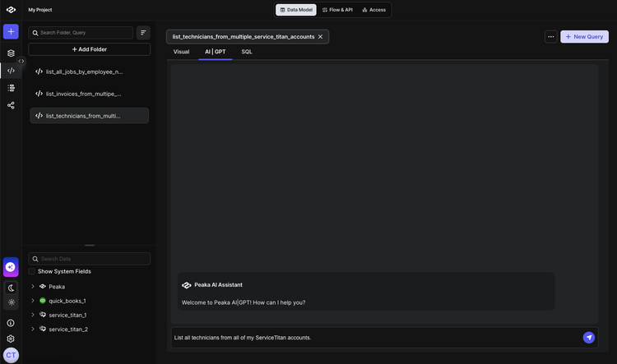Image resolution: width=617 pixels, height=364 pixels.
Task: Switch to dark mode moon icon
Action: (x=11, y=288)
